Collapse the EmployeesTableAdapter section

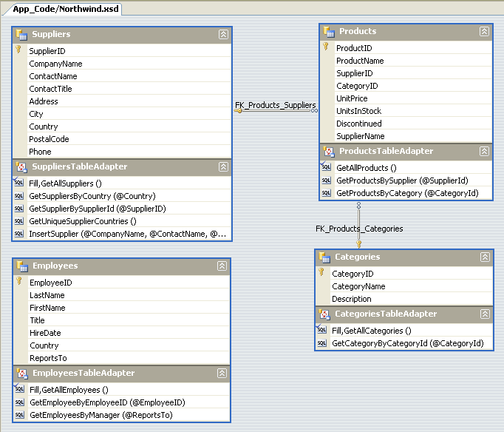(x=222, y=373)
